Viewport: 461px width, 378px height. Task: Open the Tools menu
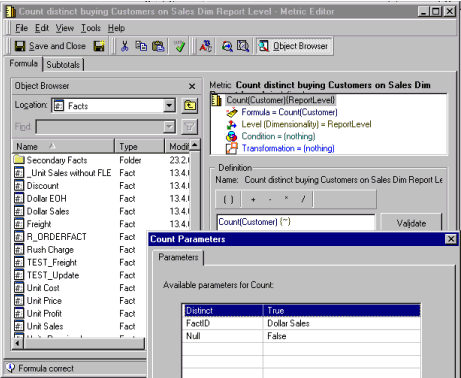click(91, 28)
